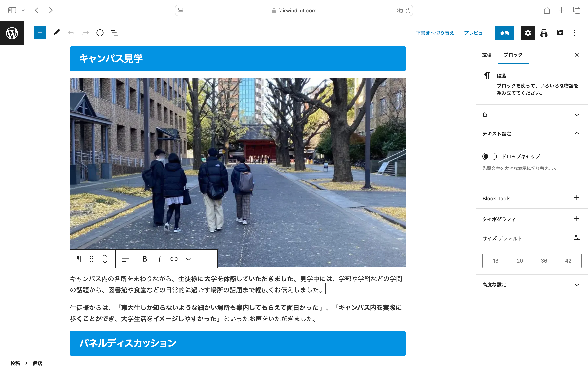Click the 段落 breadcrumb at the bottom
The image size is (588, 368).
tap(37, 363)
